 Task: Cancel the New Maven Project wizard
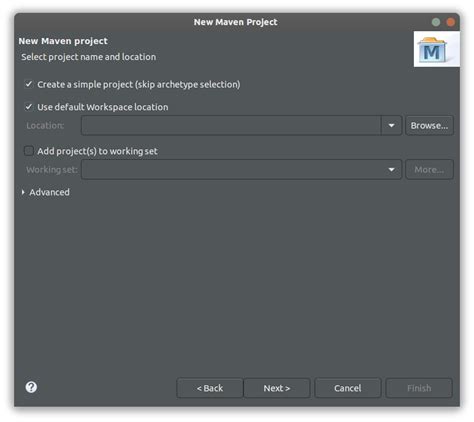348,388
